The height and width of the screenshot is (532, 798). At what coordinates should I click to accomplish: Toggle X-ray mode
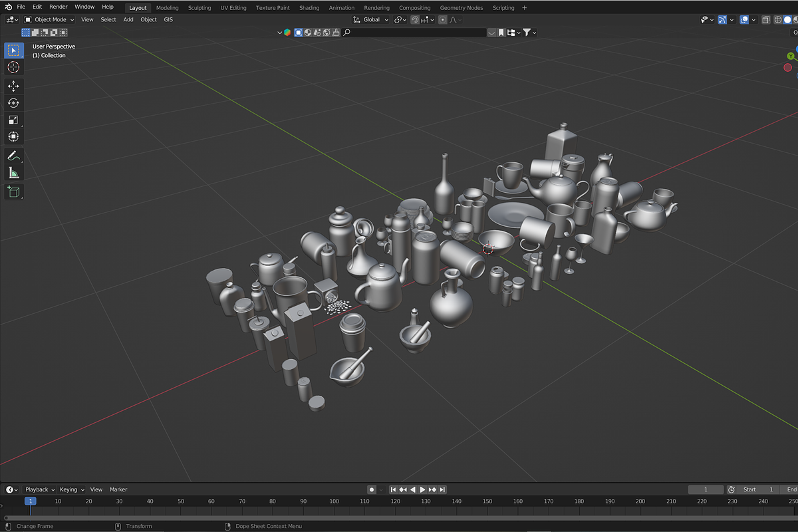click(x=767, y=20)
